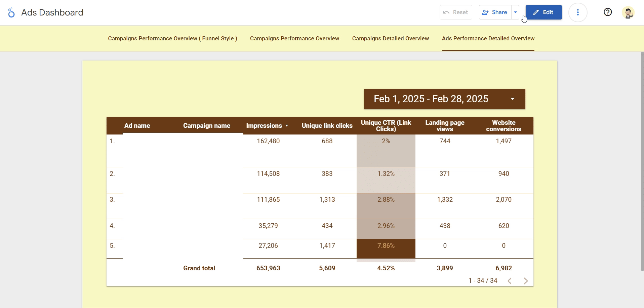The height and width of the screenshot is (308, 644).
Task: Open the user account avatar
Action: point(628,12)
